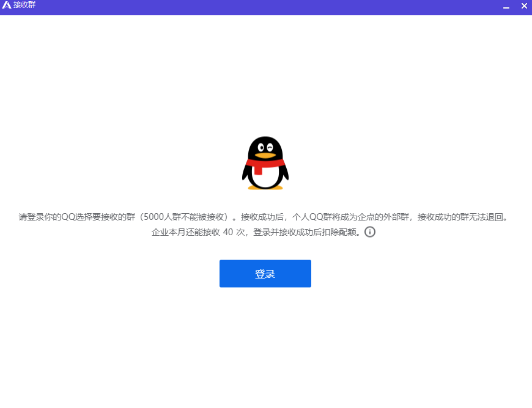Click the app logo beside 接收群
This screenshot has width=532, height=408.
coord(7,5)
